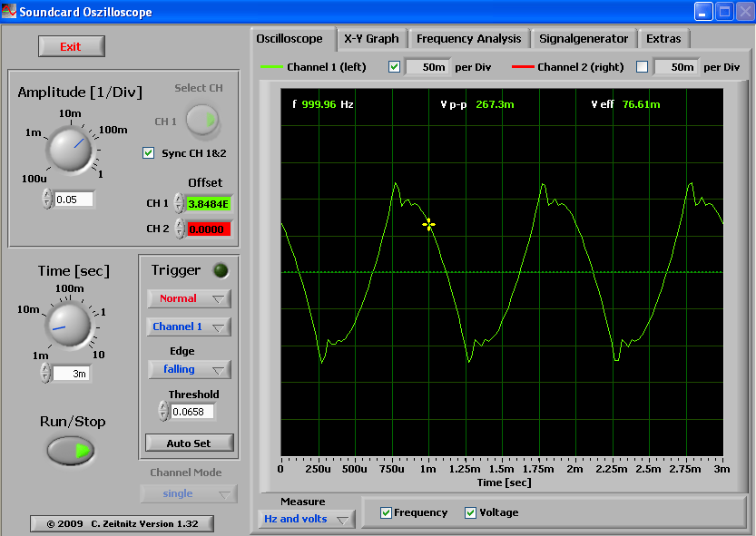The height and width of the screenshot is (536, 756).
Task: Open the Measure Hz and volts dropdown
Action: coord(306,519)
